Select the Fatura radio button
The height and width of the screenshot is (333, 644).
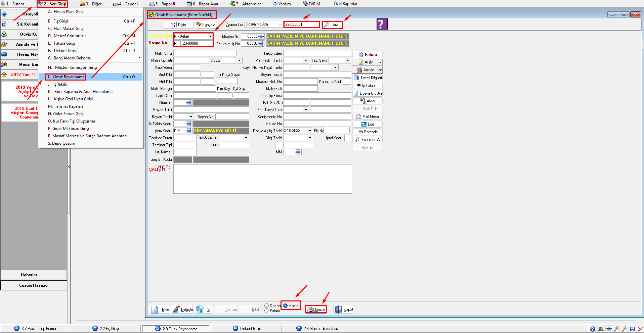click(x=266, y=311)
